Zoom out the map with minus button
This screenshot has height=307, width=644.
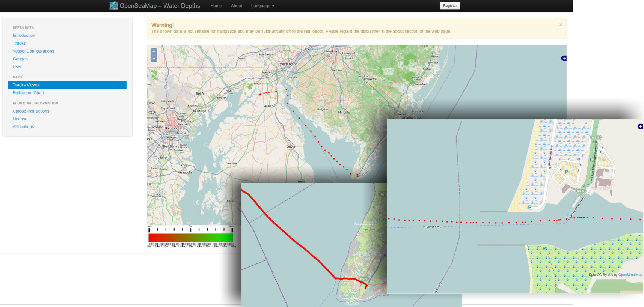pos(154,59)
